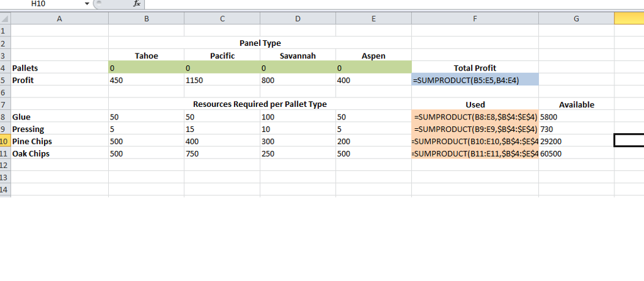This screenshot has width=644, height=281.
Task: Select the Pressing Pacific value 15
Action: click(x=222, y=129)
